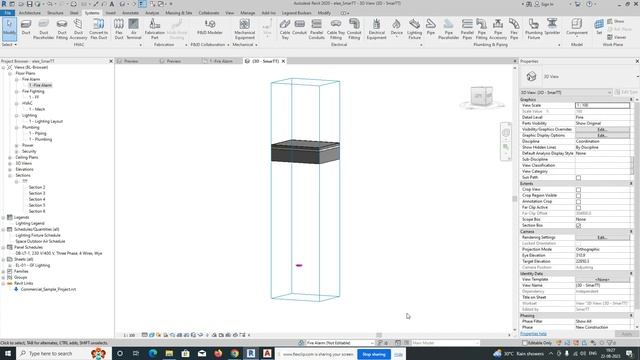Click the Pipe Fitting tool
Image resolution: width=640 pixels, height=360 pixels.
point(481,29)
